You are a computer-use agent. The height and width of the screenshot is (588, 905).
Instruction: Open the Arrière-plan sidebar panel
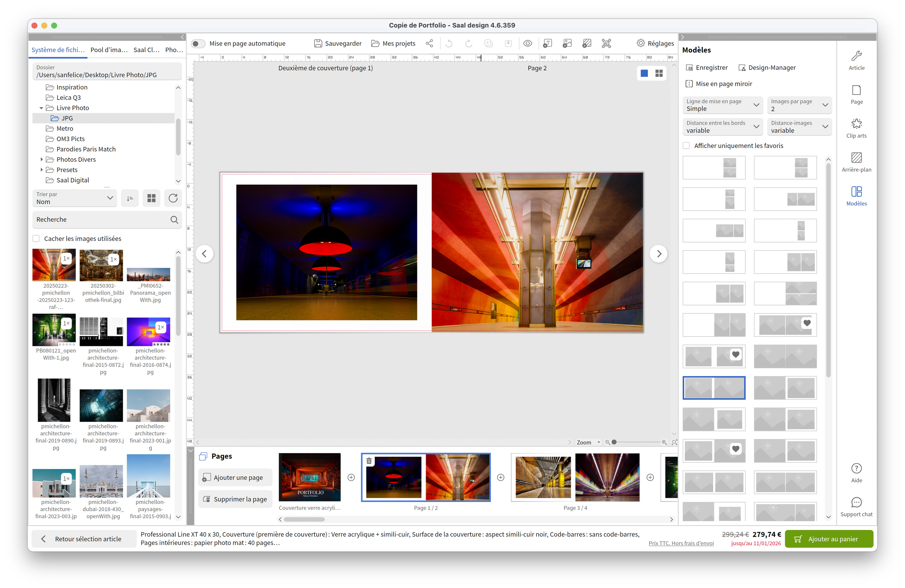pos(856,162)
